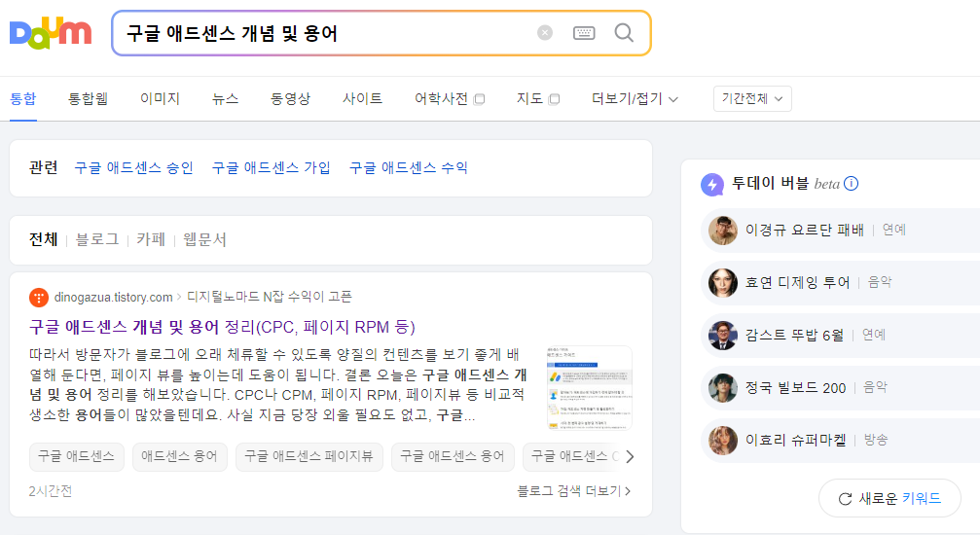Screen dimensions: 980x535
Task: Open the blog post preview thumbnail
Action: coord(589,387)
